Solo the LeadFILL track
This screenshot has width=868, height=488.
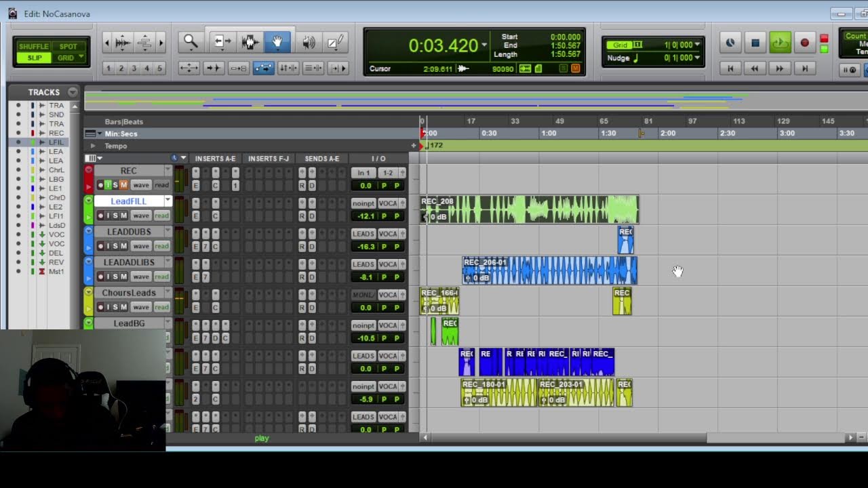click(x=115, y=216)
